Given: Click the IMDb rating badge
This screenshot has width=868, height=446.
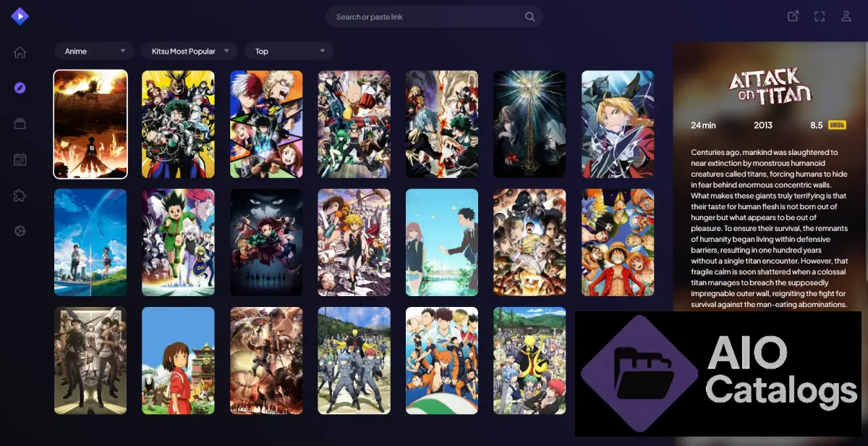Looking at the screenshot, I should (837, 125).
